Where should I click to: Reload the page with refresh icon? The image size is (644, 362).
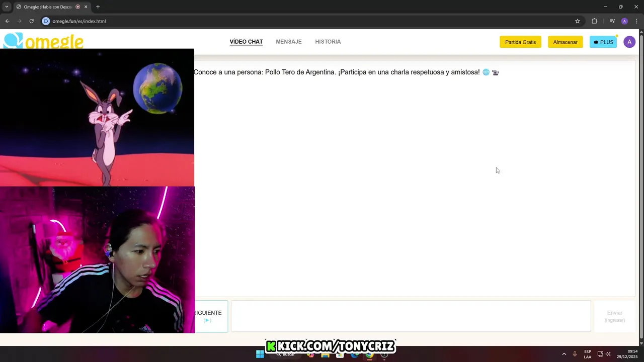tap(31, 21)
